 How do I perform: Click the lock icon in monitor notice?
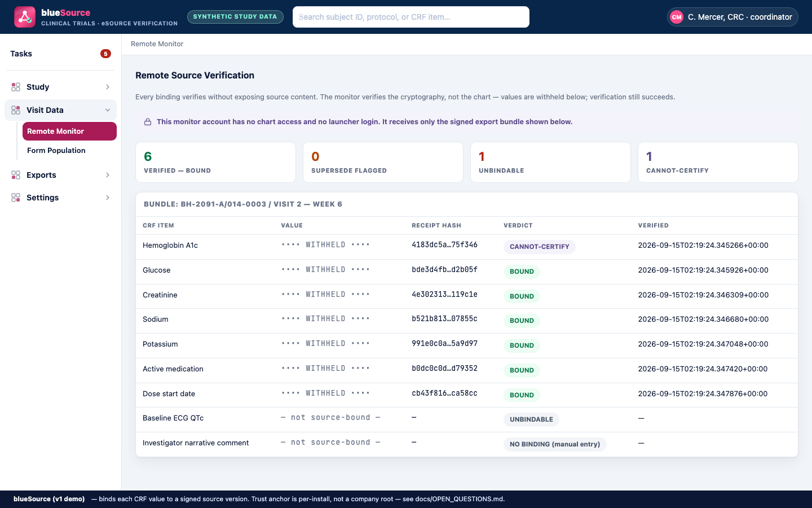pyautogui.click(x=148, y=122)
